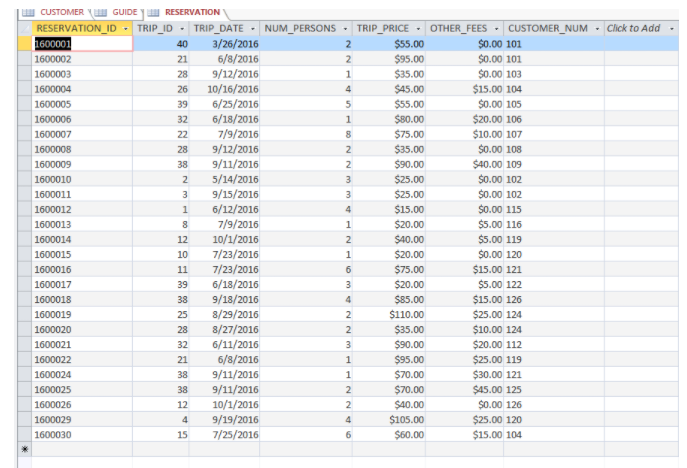Select reservation ID 1600019 cell
Image resolution: width=687 pixels, height=468 pixels.
pos(82,315)
